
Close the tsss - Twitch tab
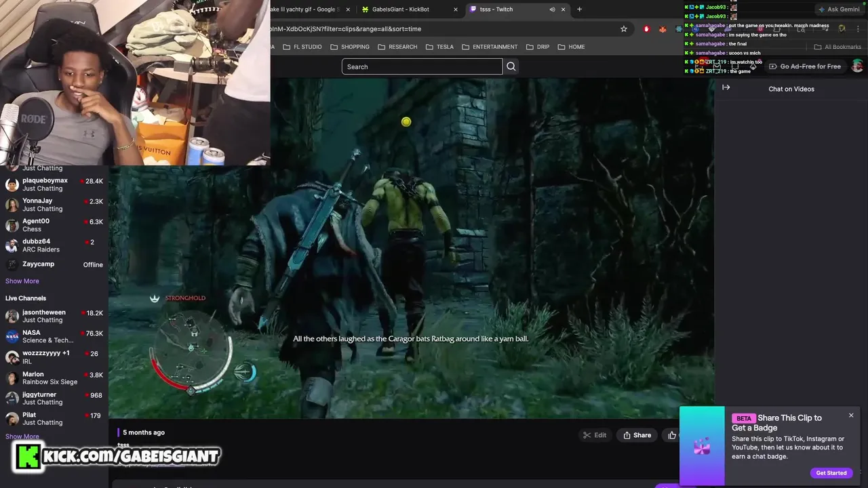pos(563,9)
